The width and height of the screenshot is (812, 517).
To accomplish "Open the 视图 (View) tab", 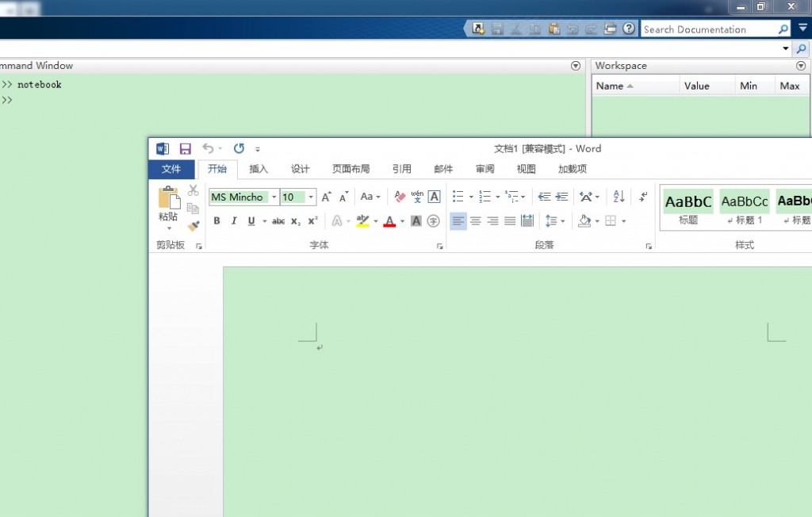I will tap(527, 169).
